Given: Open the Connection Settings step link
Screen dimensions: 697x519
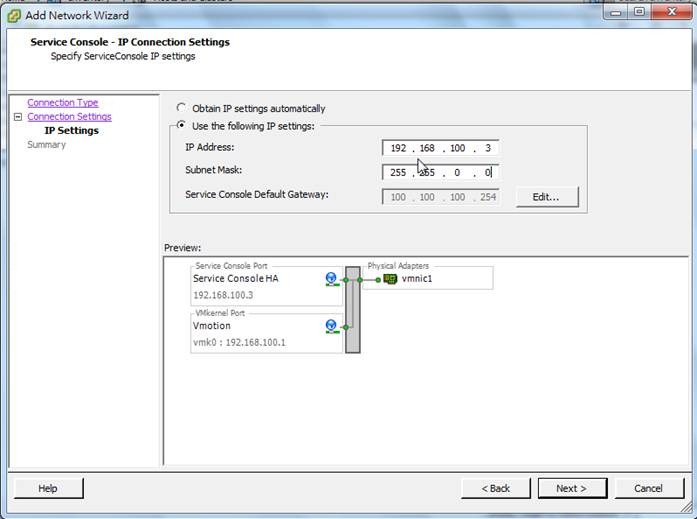Looking at the screenshot, I should [69, 116].
